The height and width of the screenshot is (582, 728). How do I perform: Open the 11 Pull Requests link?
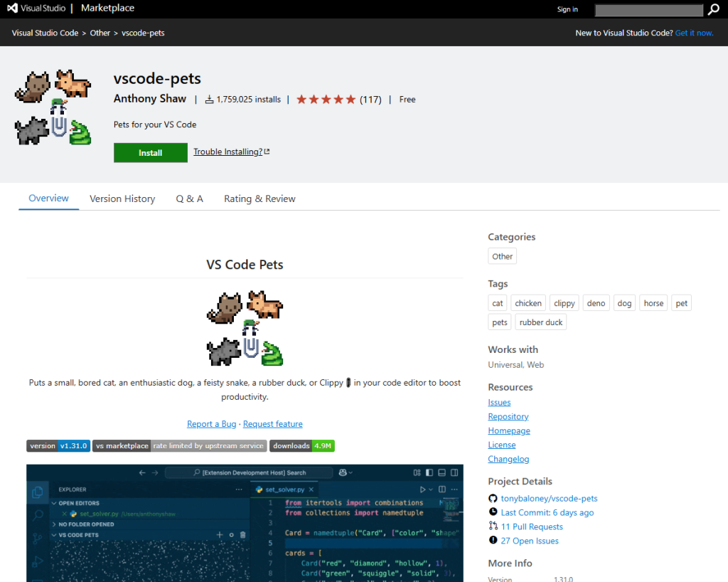pyautogui.click(x=532, y=527)
